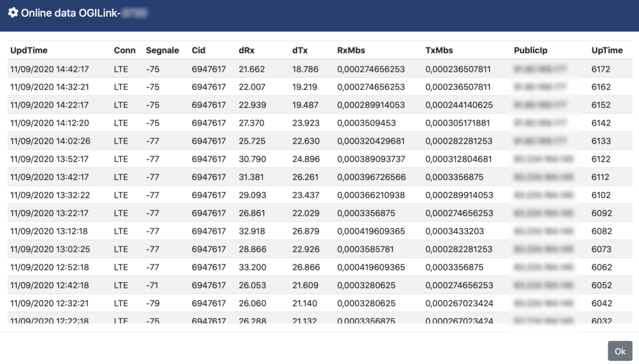The height and width of the screenshot is (364, 639).
Task: Click TxMbs value 0,000244140625
Action: point(459,105)
